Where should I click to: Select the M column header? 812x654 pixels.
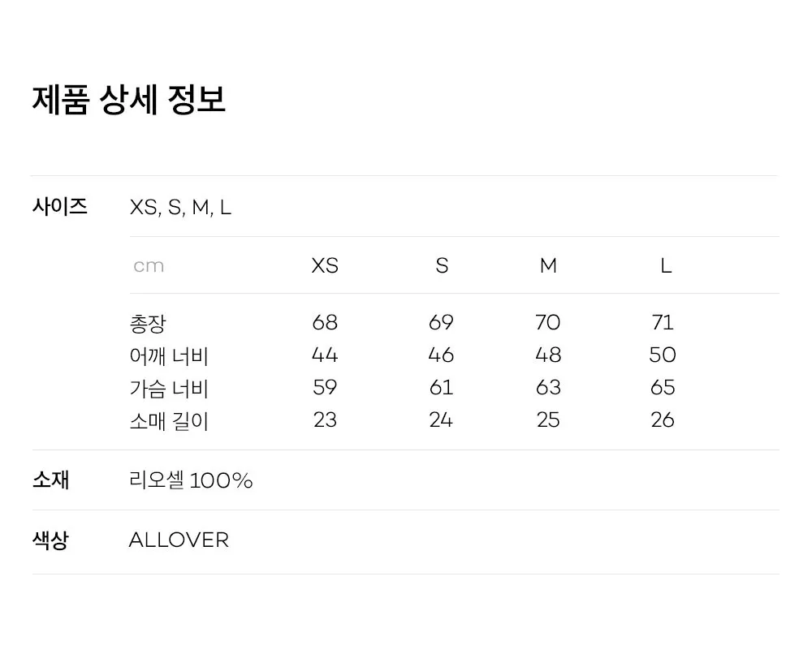(x=548, y=265)
